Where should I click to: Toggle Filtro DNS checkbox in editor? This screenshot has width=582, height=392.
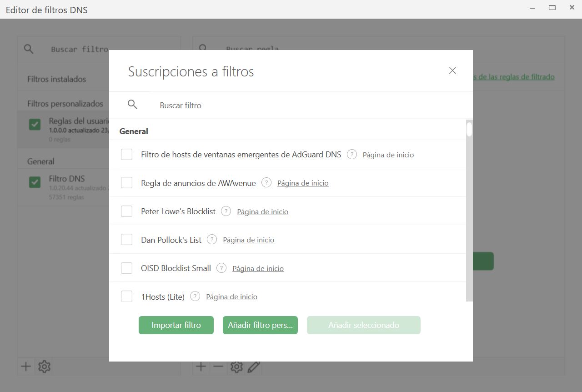(x=35, y=182)
